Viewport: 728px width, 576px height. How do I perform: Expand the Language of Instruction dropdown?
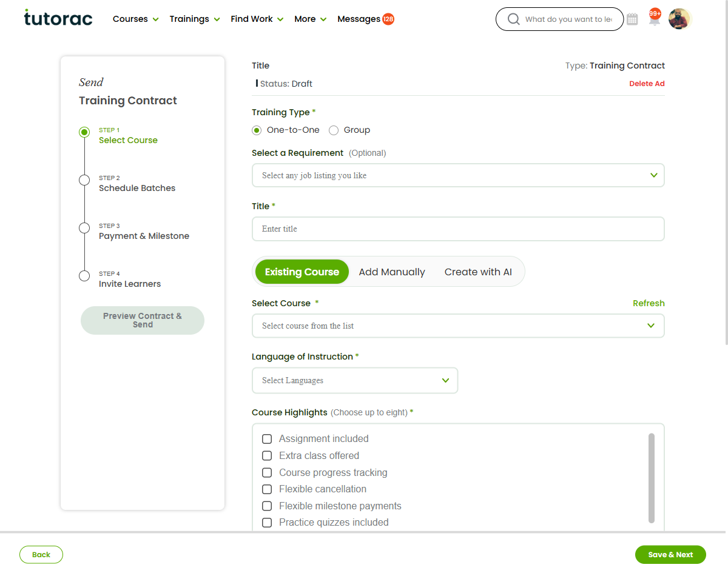355,380
